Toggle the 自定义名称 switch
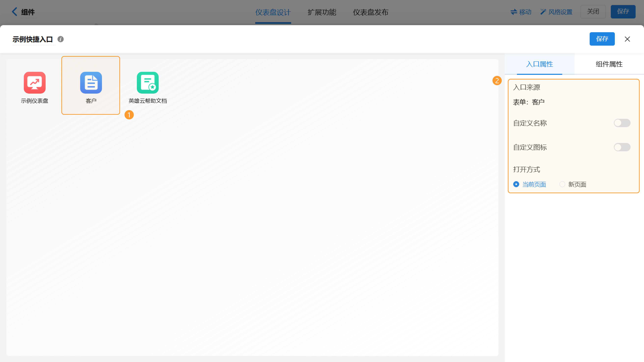This screenshot has width=644, height=362. coord(622,123)
